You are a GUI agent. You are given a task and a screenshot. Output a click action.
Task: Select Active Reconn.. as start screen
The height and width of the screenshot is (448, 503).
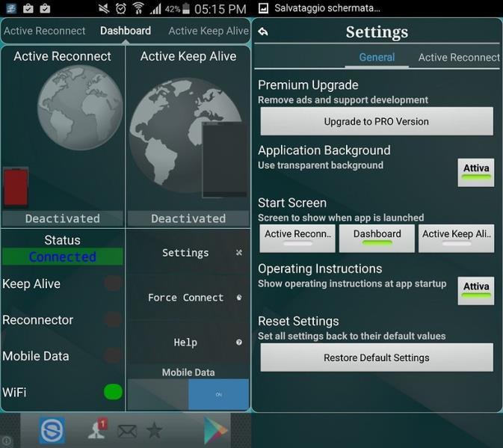[297, 238]
